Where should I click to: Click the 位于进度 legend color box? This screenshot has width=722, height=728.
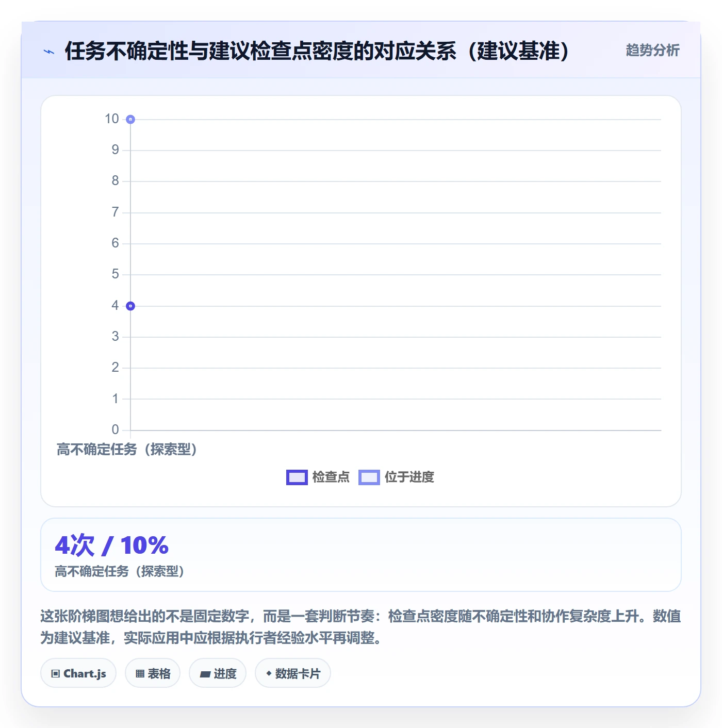[x=369, y=477]
